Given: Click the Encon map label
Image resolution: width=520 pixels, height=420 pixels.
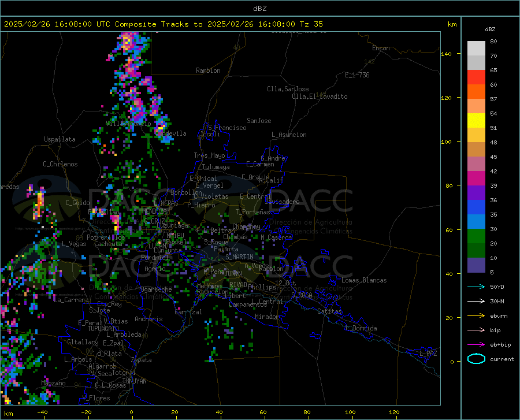Looking at the screenshot, I should [381, 48].
